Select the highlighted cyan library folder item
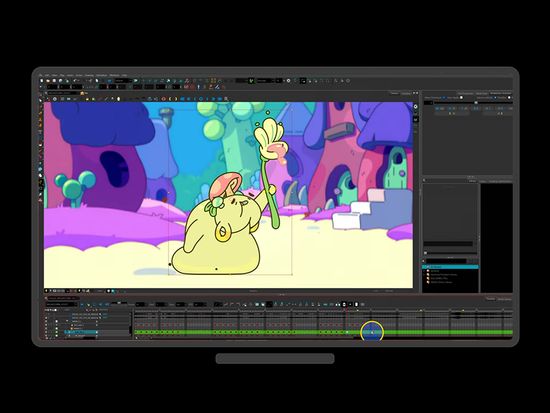 (x=450, y=267)
